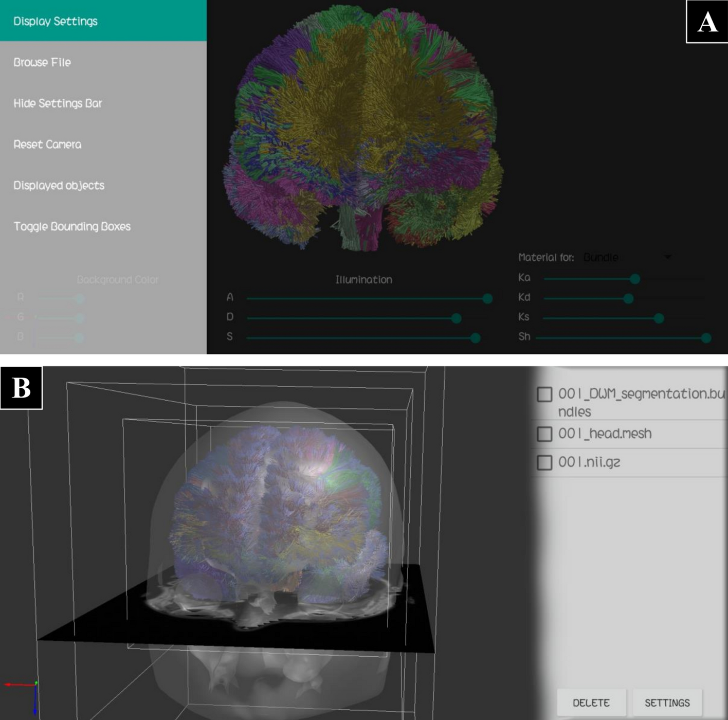The height and width of the screenshot is (720, 728).
Task: Click the DELETE button
Action: (x=591, y=703)
